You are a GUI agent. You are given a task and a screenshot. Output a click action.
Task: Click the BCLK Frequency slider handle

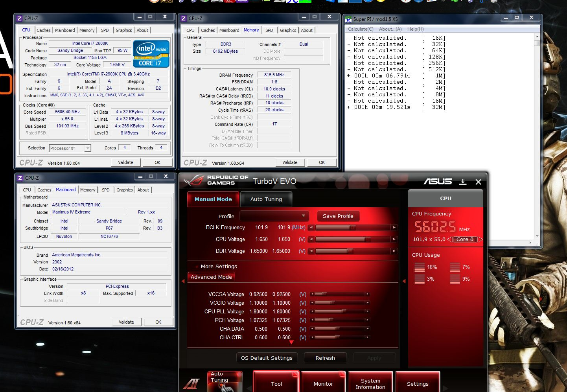(353, 228)
